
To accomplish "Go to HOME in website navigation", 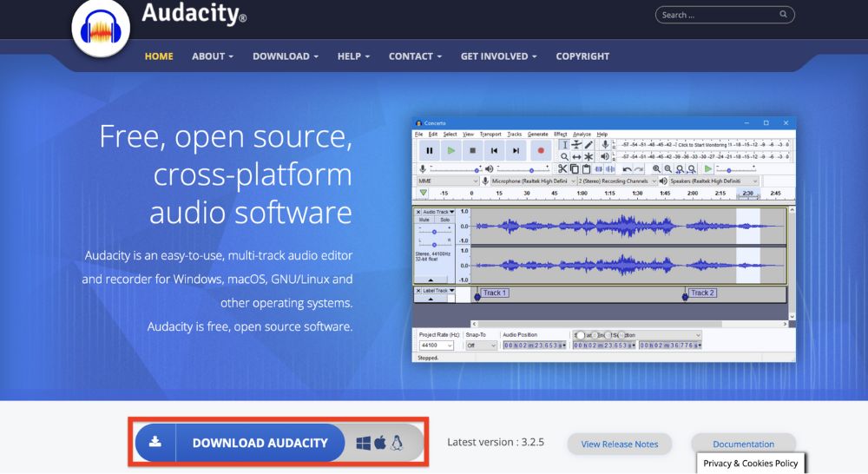I will coord(159,56).
